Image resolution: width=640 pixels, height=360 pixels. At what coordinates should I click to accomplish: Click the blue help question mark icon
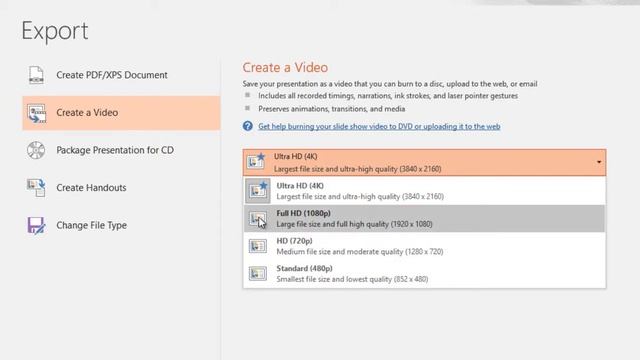click(x=247, y=126)
